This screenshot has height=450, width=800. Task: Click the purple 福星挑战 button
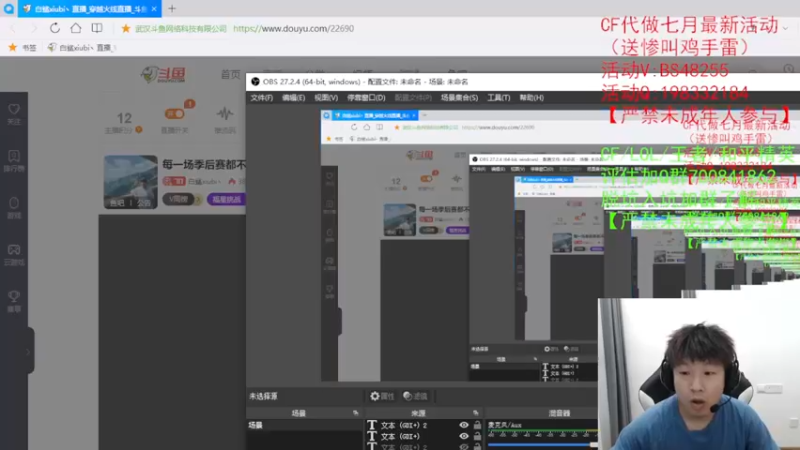coord(226,199)
